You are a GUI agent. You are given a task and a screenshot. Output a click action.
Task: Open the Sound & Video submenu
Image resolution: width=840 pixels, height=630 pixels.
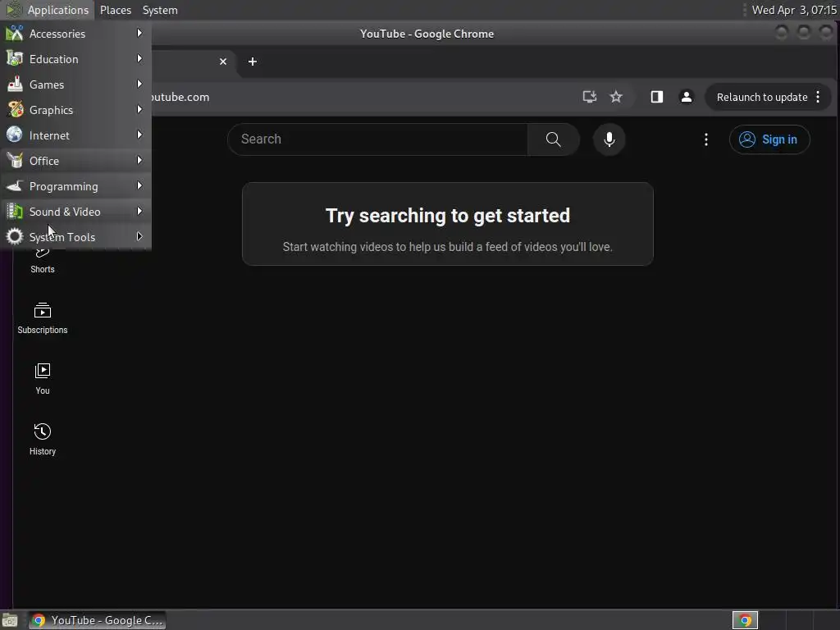coord(75,212)
